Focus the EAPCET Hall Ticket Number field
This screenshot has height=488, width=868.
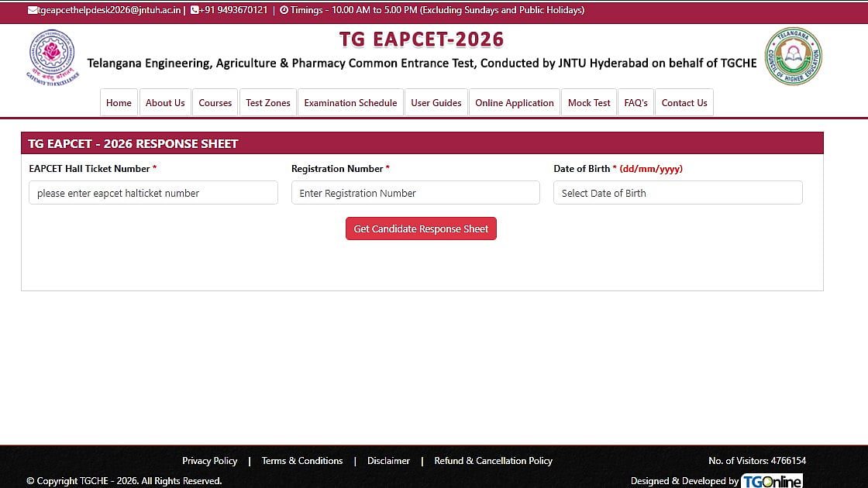point(153,193)
